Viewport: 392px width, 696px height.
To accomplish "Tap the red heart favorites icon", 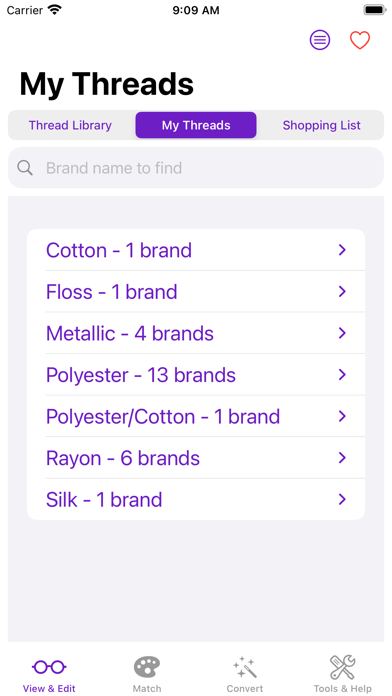I will click(x=360, y=40).
